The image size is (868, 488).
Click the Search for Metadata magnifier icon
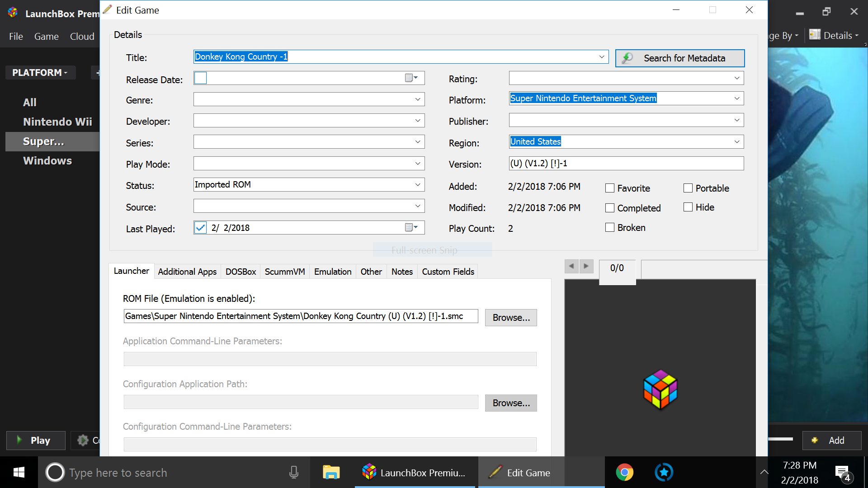coord(627,58)
